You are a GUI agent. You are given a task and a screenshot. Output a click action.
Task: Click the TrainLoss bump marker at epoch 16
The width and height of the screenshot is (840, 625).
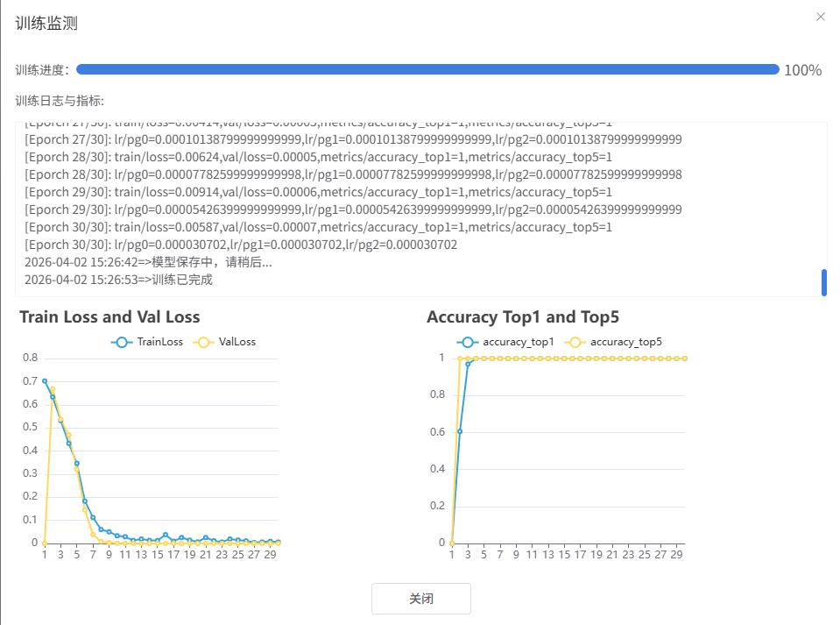166,535
